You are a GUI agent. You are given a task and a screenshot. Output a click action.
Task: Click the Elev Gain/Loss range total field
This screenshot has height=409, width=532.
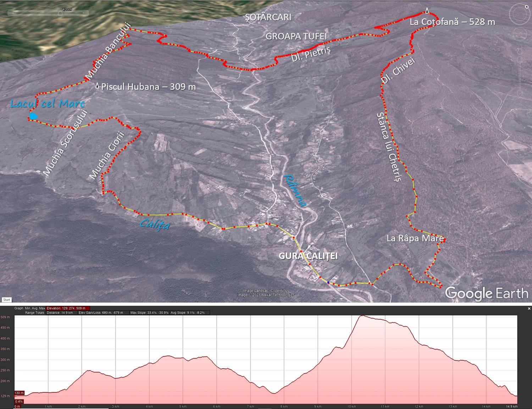101,313
